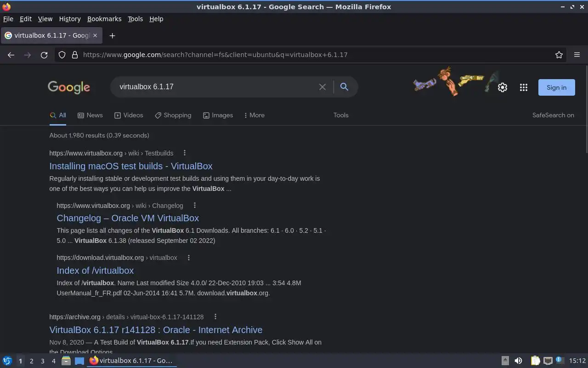This screenshot has width=588, height=368.
Task: Switch to virtual desktop 4
Action: tap(53, 361)
